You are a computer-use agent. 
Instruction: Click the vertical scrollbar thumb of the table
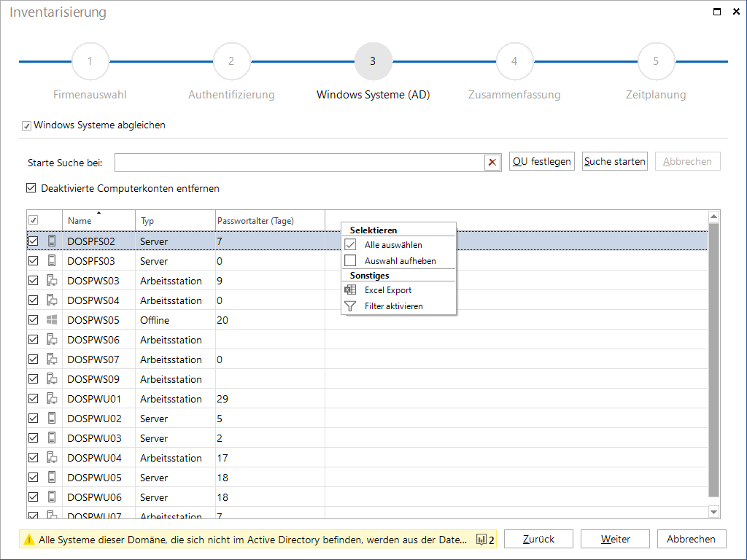[x=713, y=360]
